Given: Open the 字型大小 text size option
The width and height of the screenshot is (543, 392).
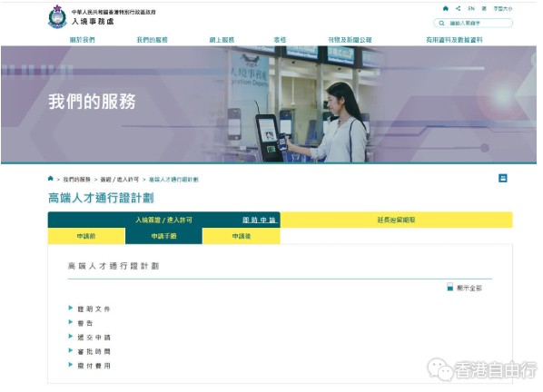Looking at the screenshot, I should tap(503, 9).
